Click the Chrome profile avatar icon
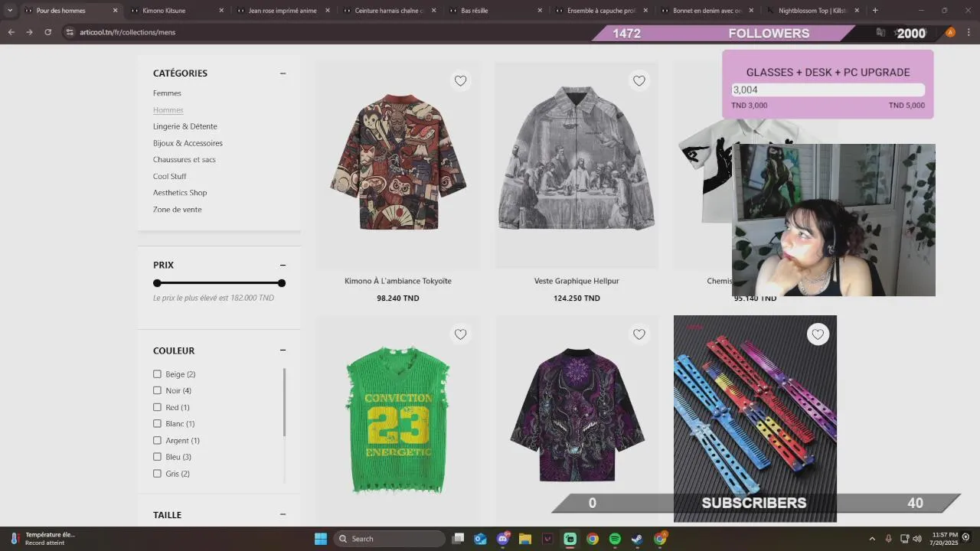980x551 pixels. click(x=950, y=32)
